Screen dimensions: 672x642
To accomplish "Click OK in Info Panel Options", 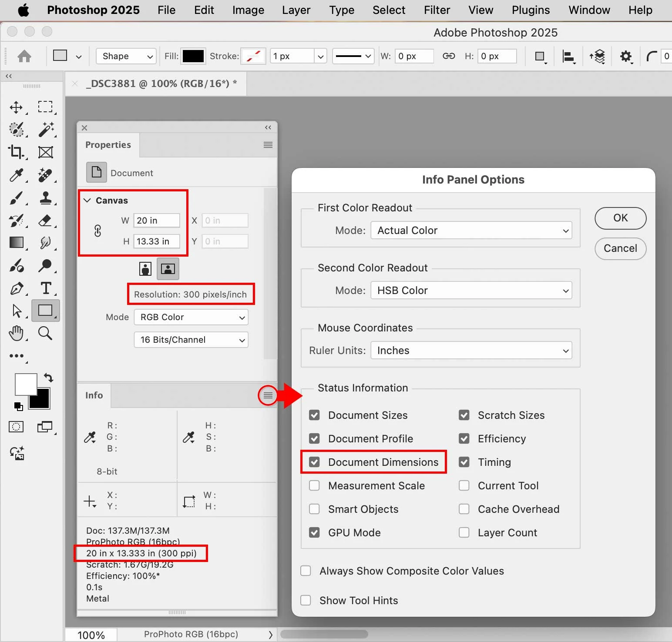I will pos(621,218).
